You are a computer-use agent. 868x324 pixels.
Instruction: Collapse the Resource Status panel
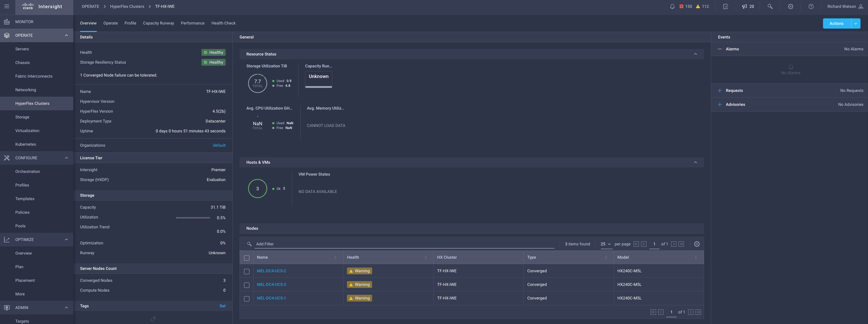tap(696, 54)
